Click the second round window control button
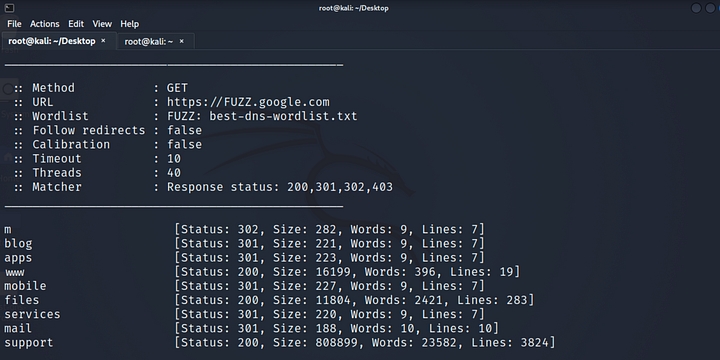720x360 pixels. point(709,8)
